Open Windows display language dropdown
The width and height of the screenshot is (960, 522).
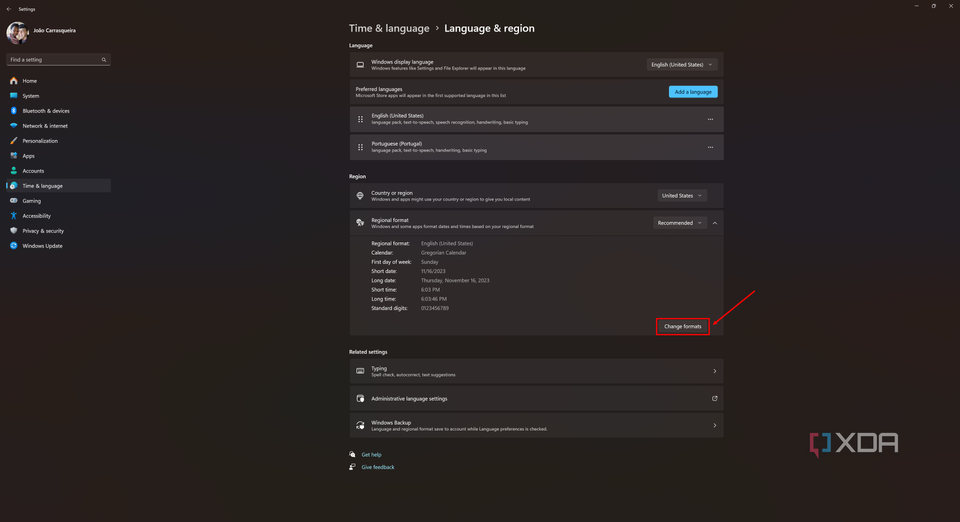(x=681, y=64)
